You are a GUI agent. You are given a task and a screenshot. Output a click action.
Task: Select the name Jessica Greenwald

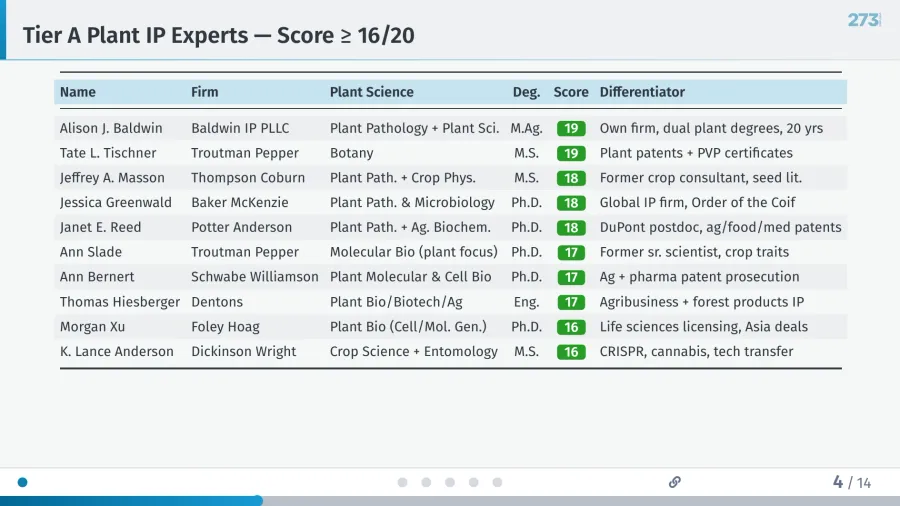116,203
